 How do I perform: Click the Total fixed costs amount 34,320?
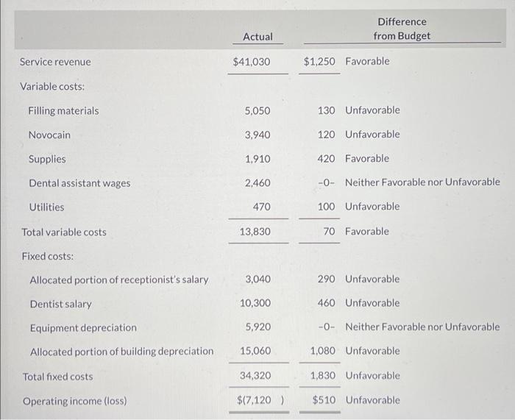(255, 376)
